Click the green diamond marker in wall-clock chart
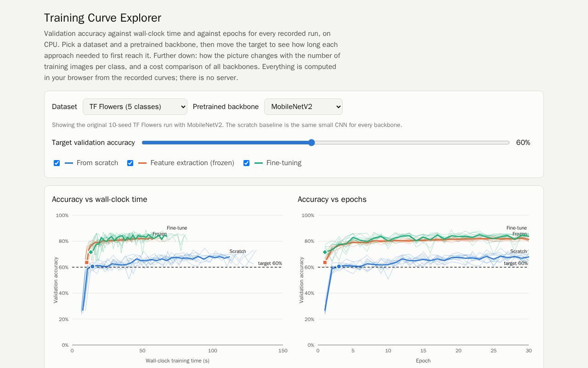Screen dimensions: 588x368 click(90, 252)
